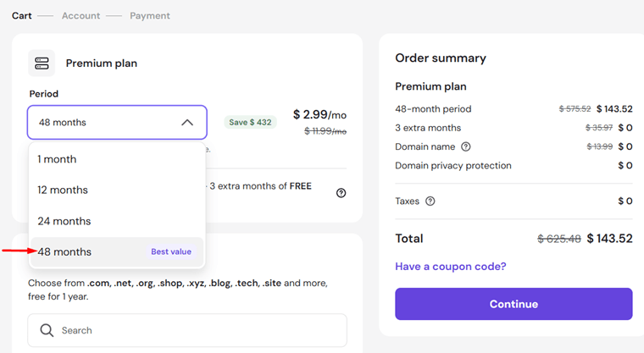
Task: Click the help icon next to Domain name
Action: point(466,146)
